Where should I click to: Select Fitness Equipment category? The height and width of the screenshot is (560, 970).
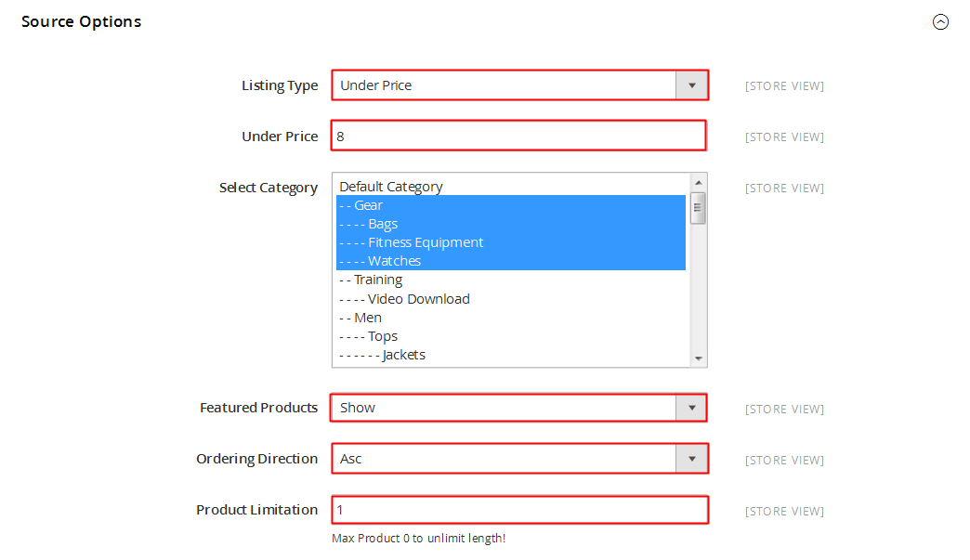(x=511, y=242)
